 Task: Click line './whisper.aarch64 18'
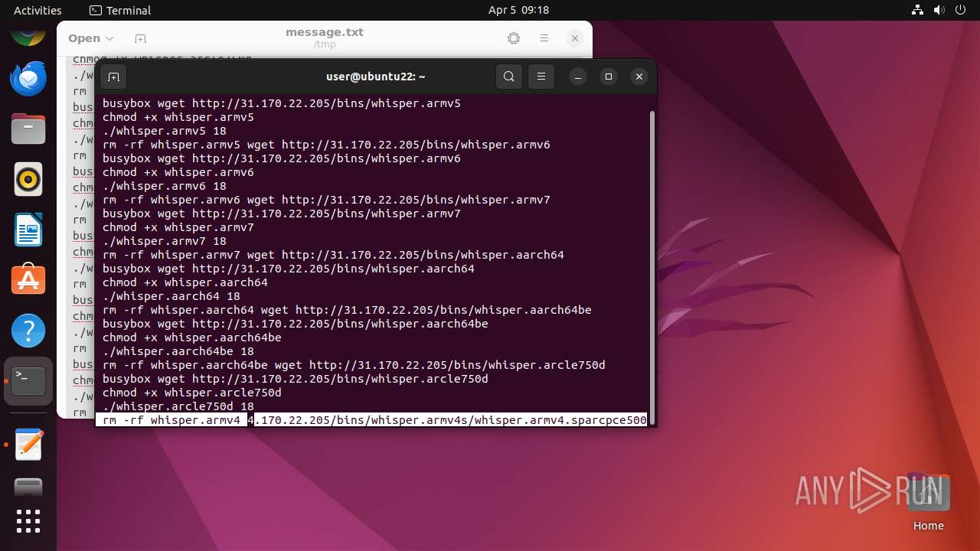171,296
